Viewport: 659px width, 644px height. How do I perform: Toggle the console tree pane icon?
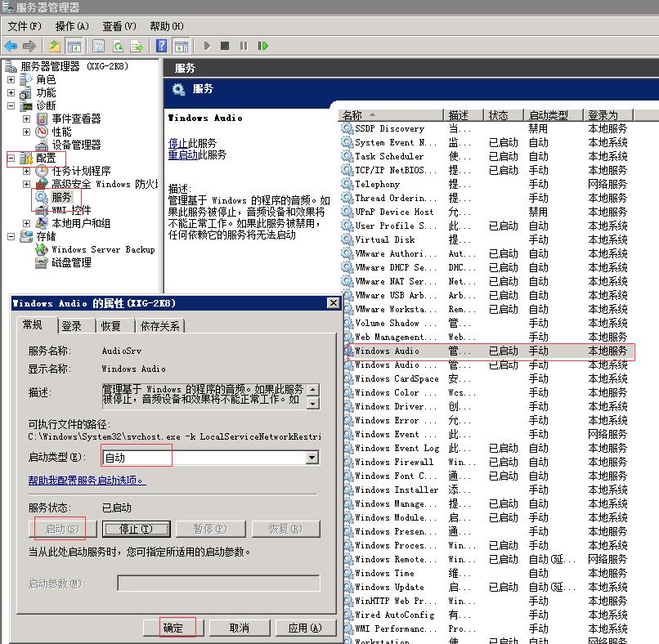point(74,45)
